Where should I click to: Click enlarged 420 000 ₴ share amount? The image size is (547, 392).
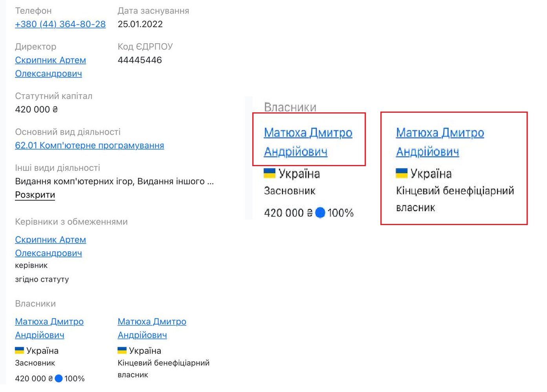tap(288, 213)
